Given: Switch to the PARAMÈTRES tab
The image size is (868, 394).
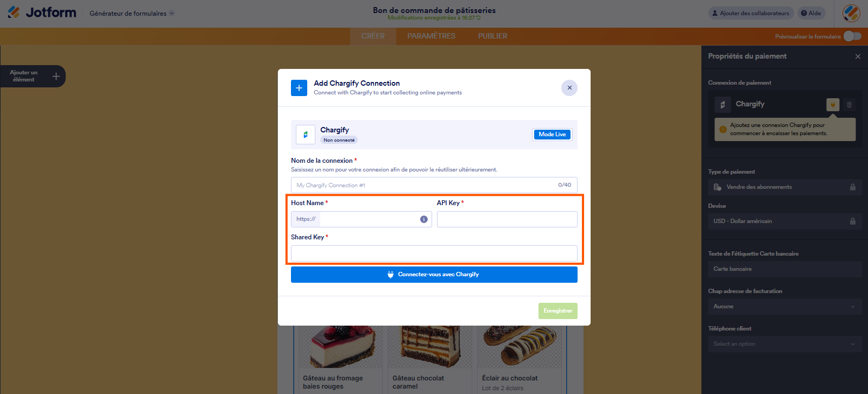Looking at the screenshot, I should click(x=430, y=36).
